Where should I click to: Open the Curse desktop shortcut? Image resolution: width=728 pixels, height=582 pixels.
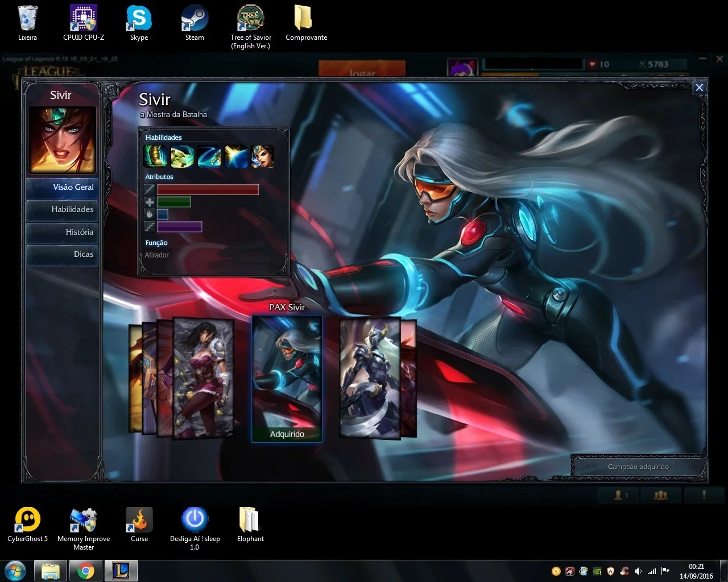139,525
